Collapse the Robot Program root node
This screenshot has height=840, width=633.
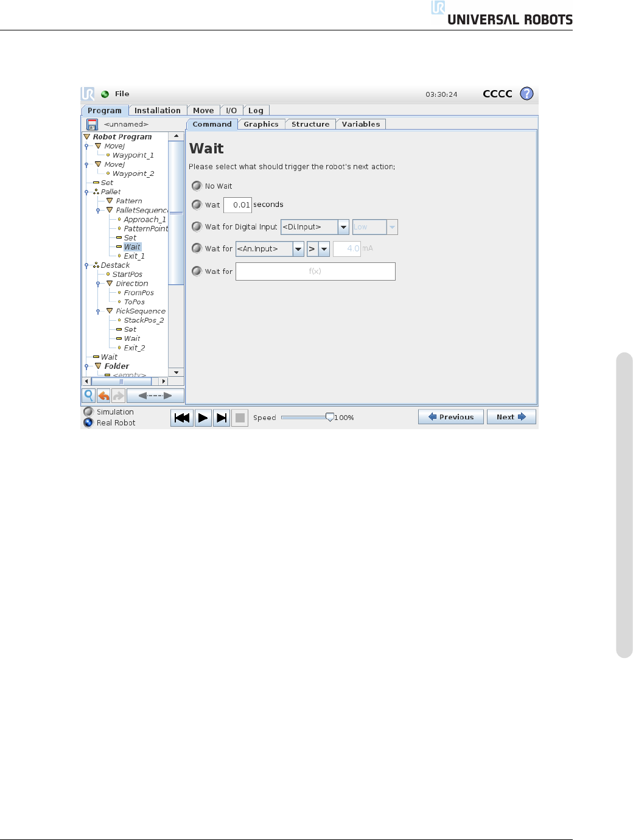[86, 137]
